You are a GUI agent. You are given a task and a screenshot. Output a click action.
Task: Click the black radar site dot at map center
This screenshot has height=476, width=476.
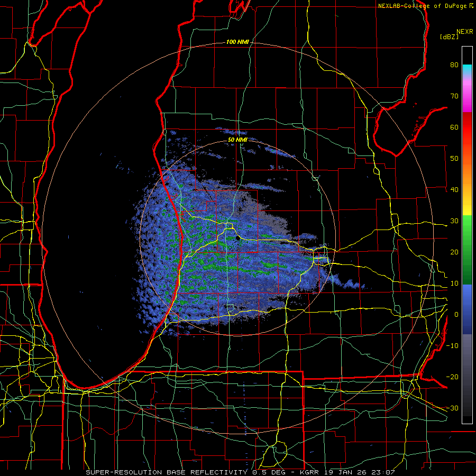pyautogui.click(x=238, y=239)
